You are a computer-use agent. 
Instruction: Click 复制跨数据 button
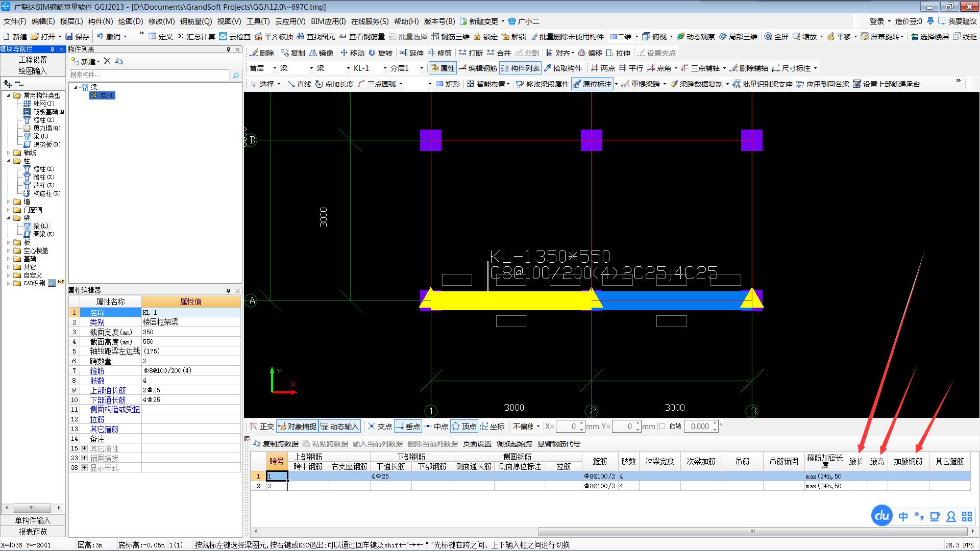[x=276, y=443]
